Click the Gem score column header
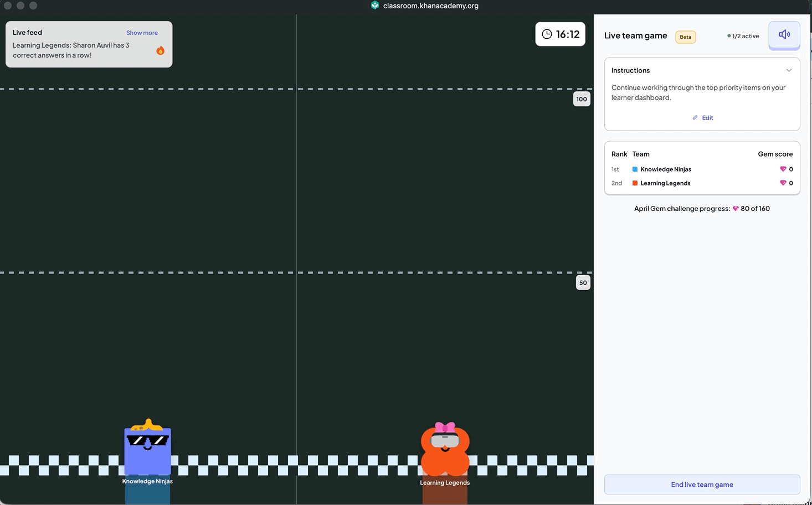 775,154
